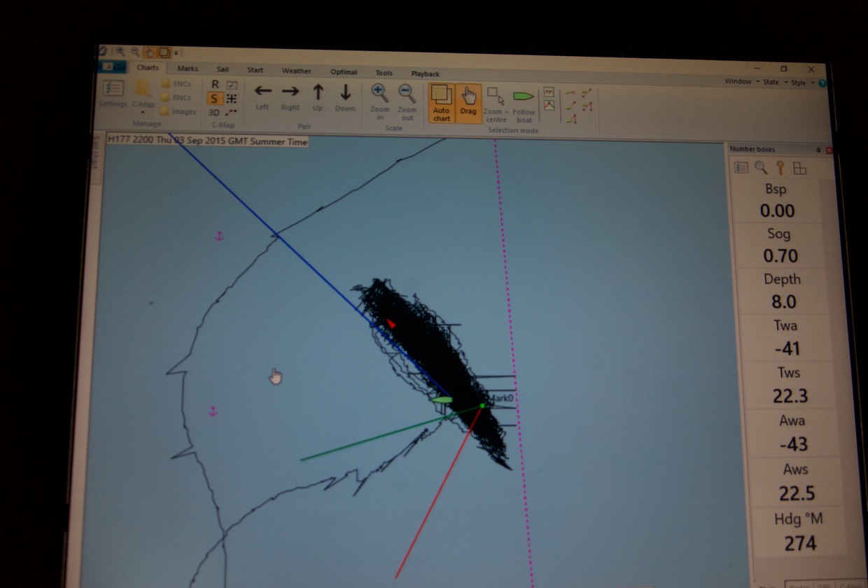Click the Number boxes layout grid icon

pyautogui.click(x=799, y=168)
